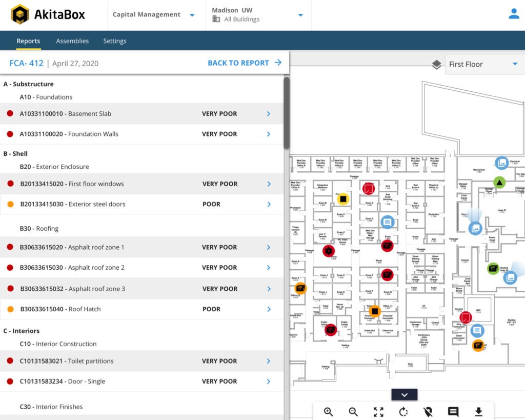Click the BACK TO REPORT link
This screenshot has width=525, height=420.
(x=239, y=63)
